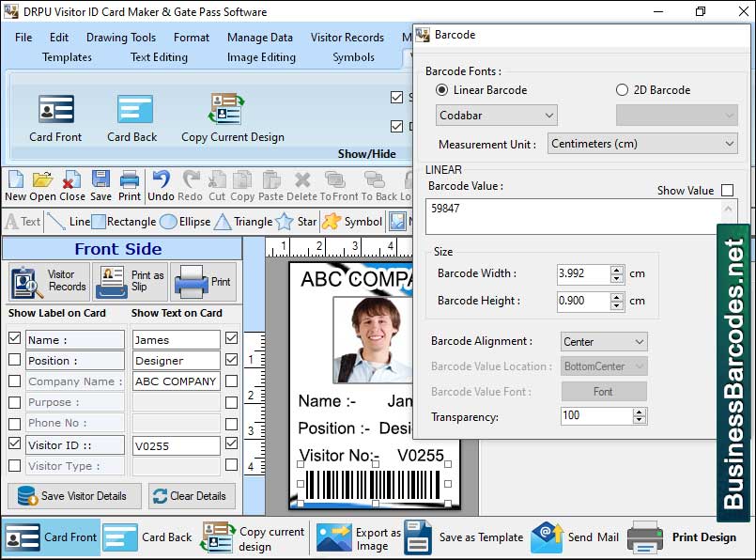Select the 2D Barcode radio button
The image size is (756, 560).
coord(622,89)
